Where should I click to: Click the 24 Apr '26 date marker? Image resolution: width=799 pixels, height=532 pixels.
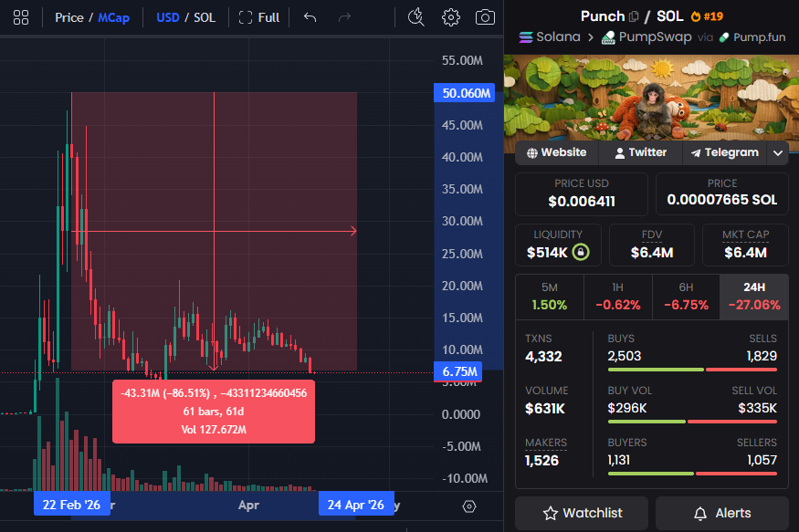[356, 505]
